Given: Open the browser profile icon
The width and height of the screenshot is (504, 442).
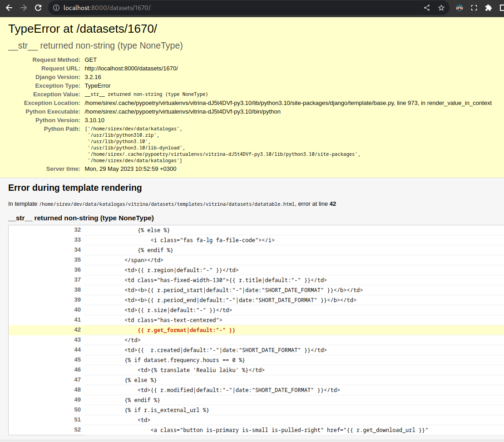Looking at the screenshot, I should pyautogui.click(x=502, y=7).
